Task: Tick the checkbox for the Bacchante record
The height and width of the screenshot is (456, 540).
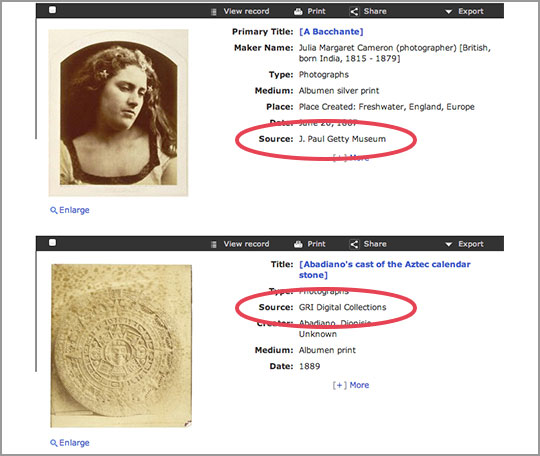Action: [x=52, y=10]
